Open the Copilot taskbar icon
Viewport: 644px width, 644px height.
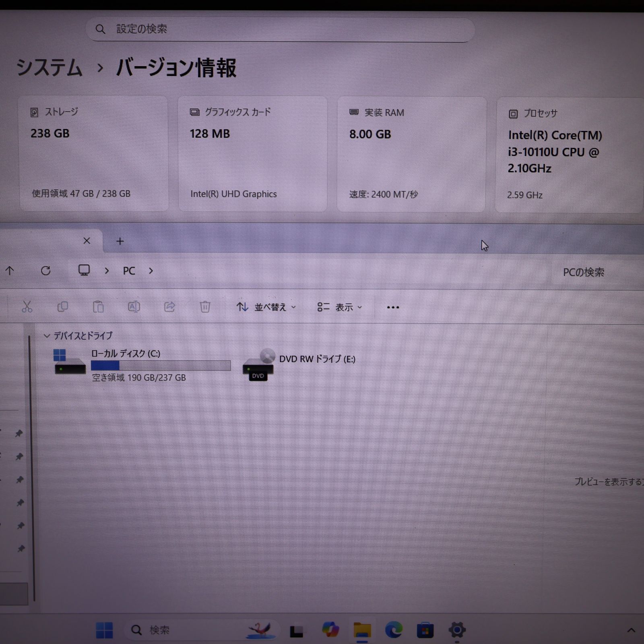tap(330, 630)
